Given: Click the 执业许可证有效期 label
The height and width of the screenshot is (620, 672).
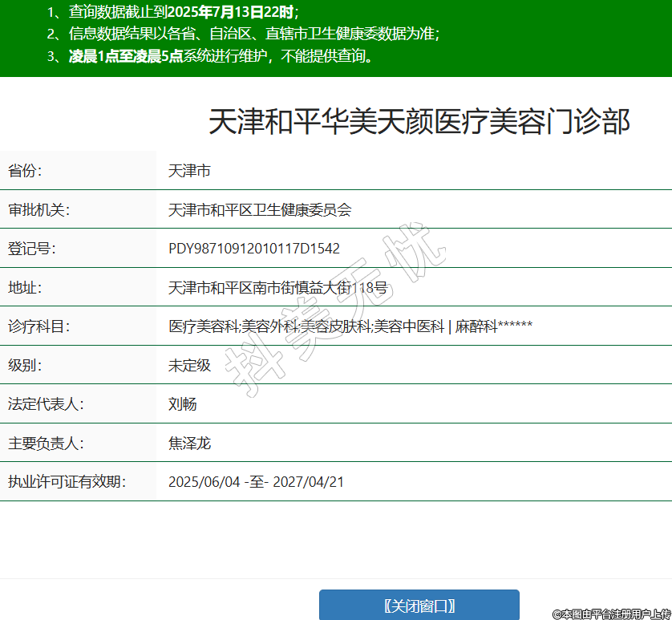Looking at the screenshot, I should coord(67,482).
